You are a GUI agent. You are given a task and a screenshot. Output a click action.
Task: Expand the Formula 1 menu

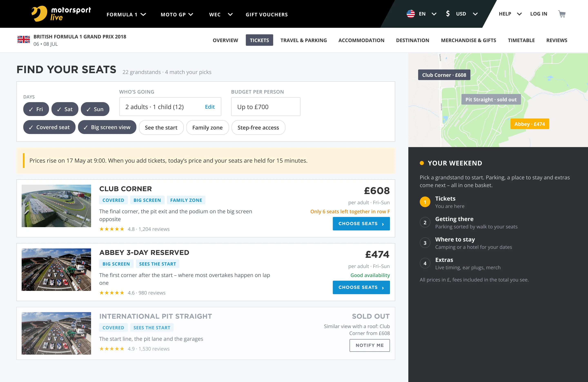[126, 14]
